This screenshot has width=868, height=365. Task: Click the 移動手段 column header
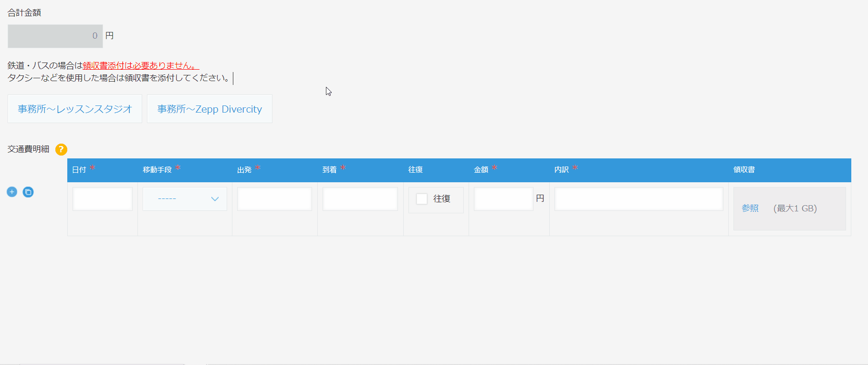point(157,170)
